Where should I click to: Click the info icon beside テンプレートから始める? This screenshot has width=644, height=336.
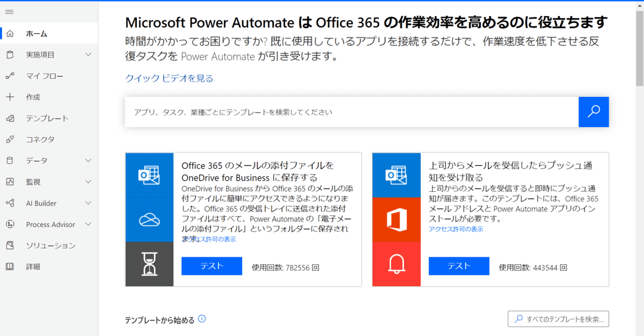202,319
